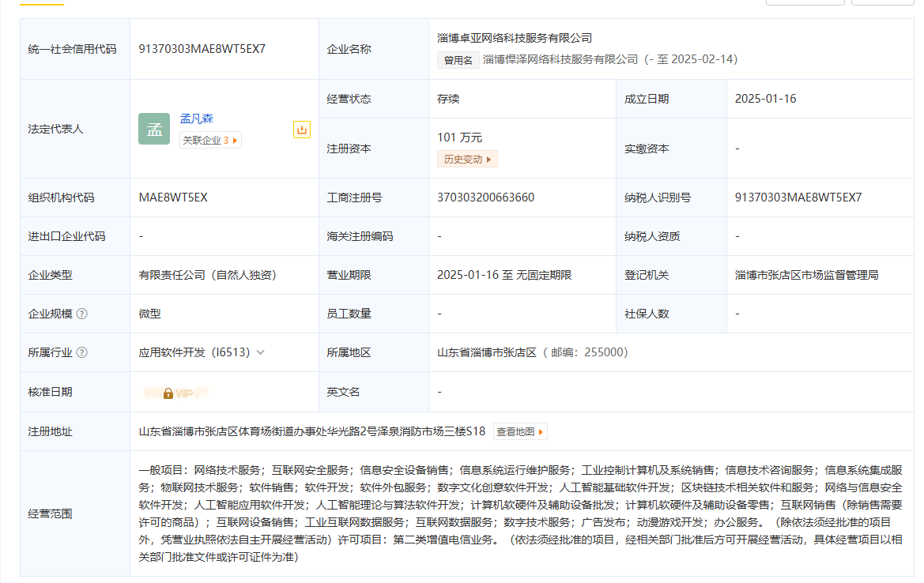Click the 经营范围 business scope paragraph
Image resolution: width=924 pixels, height=583 pixels.
click(x=520, y=513)
